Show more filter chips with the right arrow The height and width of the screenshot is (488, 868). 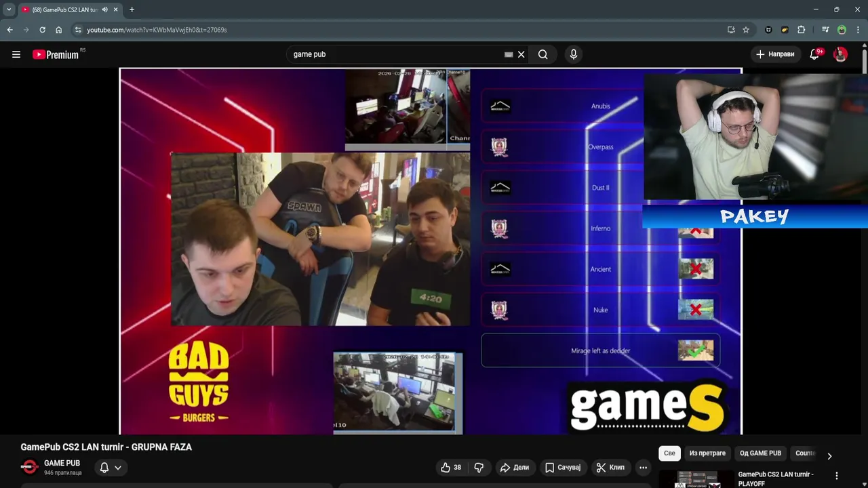(829, 456)
